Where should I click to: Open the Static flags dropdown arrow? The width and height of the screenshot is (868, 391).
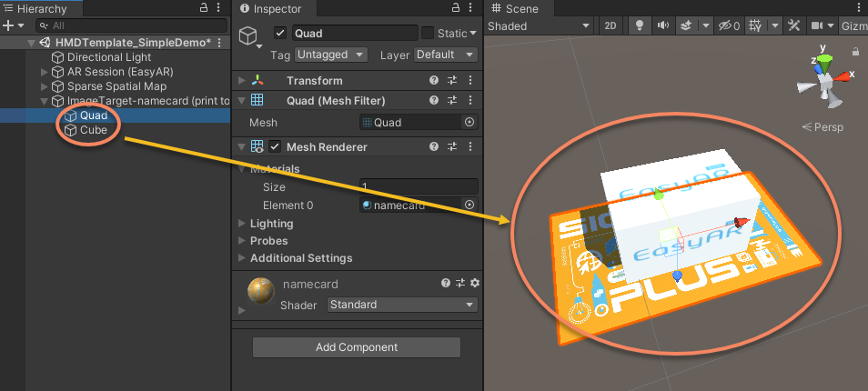(x=473, y=33)
